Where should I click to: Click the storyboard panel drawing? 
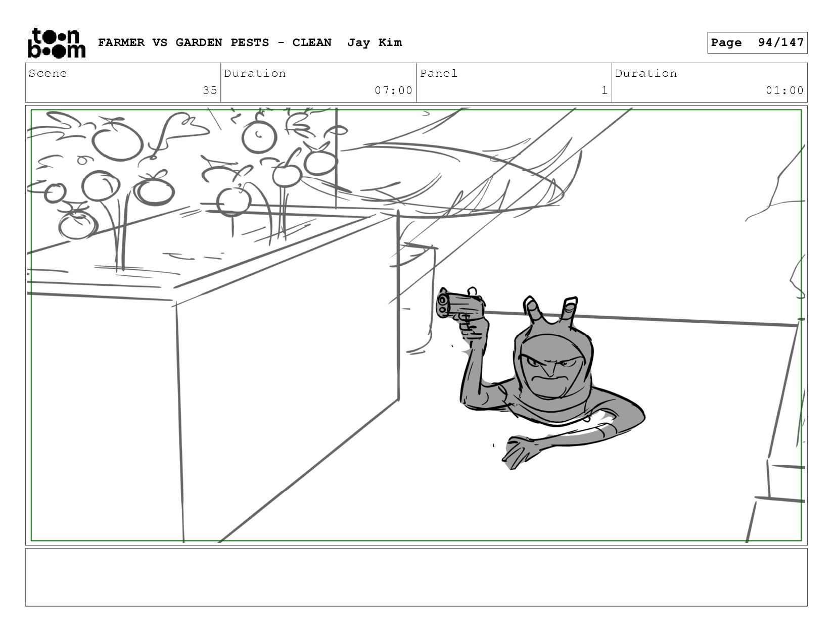click(416, 325)
